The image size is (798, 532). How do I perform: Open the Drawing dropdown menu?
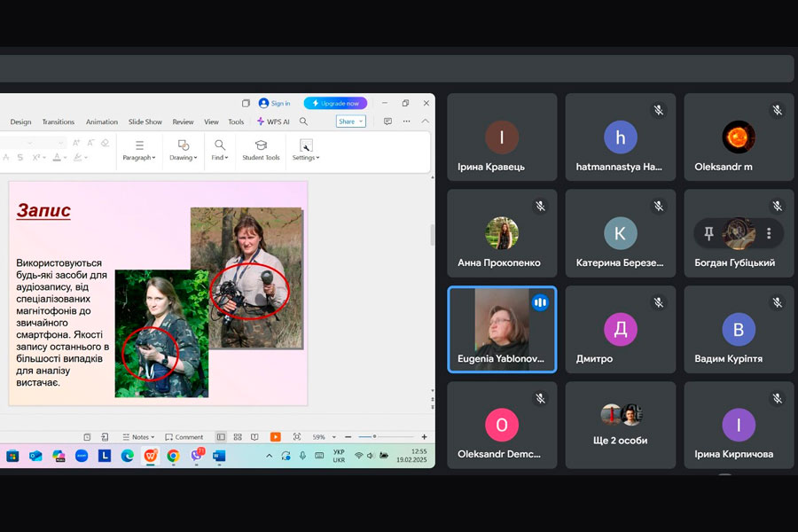(183, 158)
